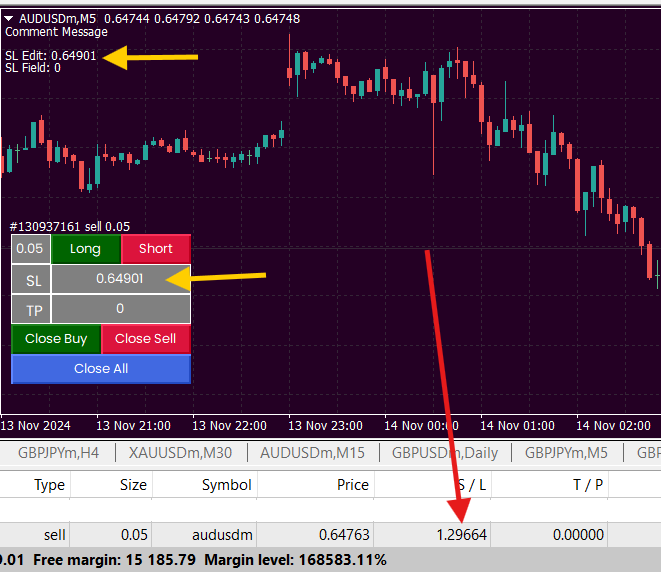Viewport: 661px width, 577px height.
Task: Click 13 Nov 22:00 time axis label
Action: coord(229,426)
